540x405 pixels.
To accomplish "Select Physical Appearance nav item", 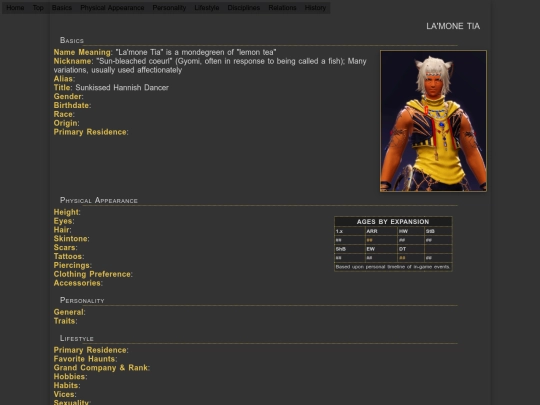I will [x=112, y=8].
